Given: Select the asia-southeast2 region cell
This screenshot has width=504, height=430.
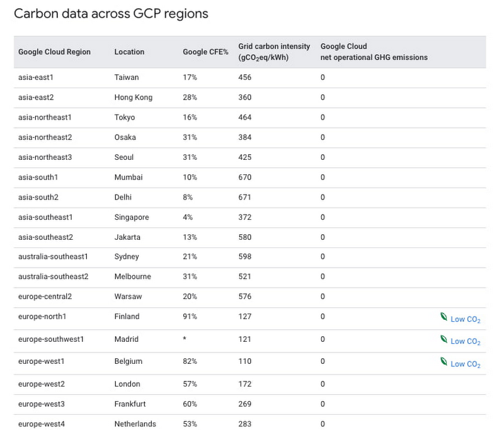Looking at the screenshot, I should pyautogui.click(x=45, y=237).
